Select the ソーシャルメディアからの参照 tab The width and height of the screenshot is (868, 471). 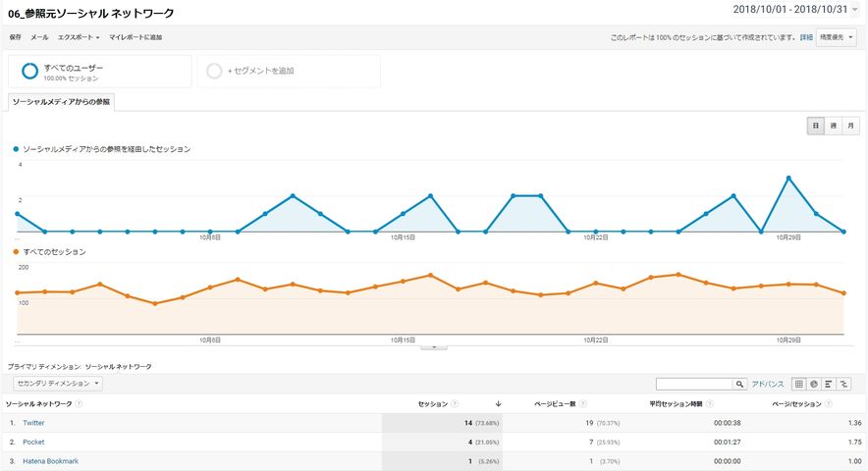tap(61, 102)
